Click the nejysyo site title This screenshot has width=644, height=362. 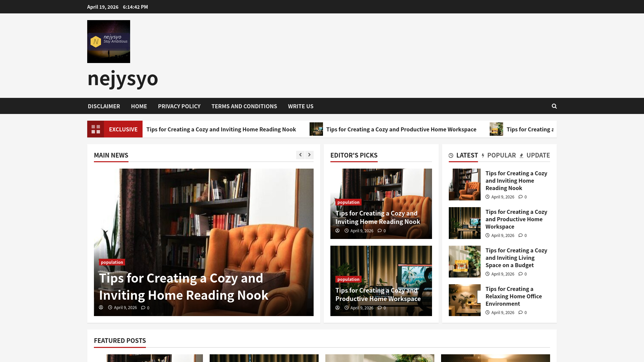(x=123, y=78)
